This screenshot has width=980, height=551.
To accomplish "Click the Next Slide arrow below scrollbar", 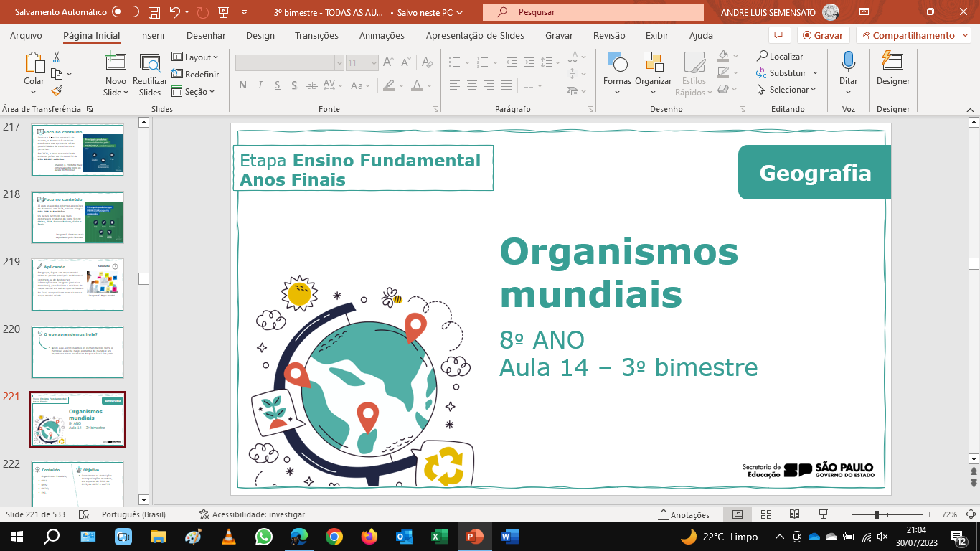I will [974, 484].
